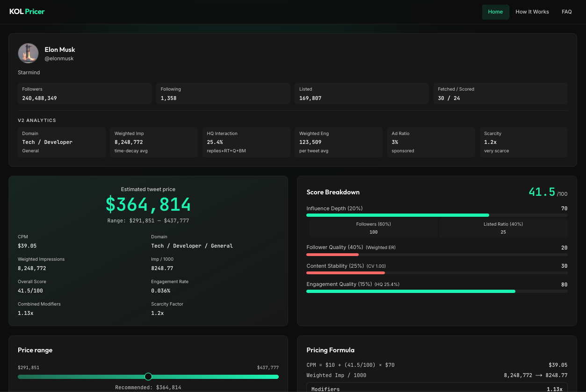The height and width of the screenshot is (392, 586).
Task: Click the Following value 1,358
Action: point(169,98)
